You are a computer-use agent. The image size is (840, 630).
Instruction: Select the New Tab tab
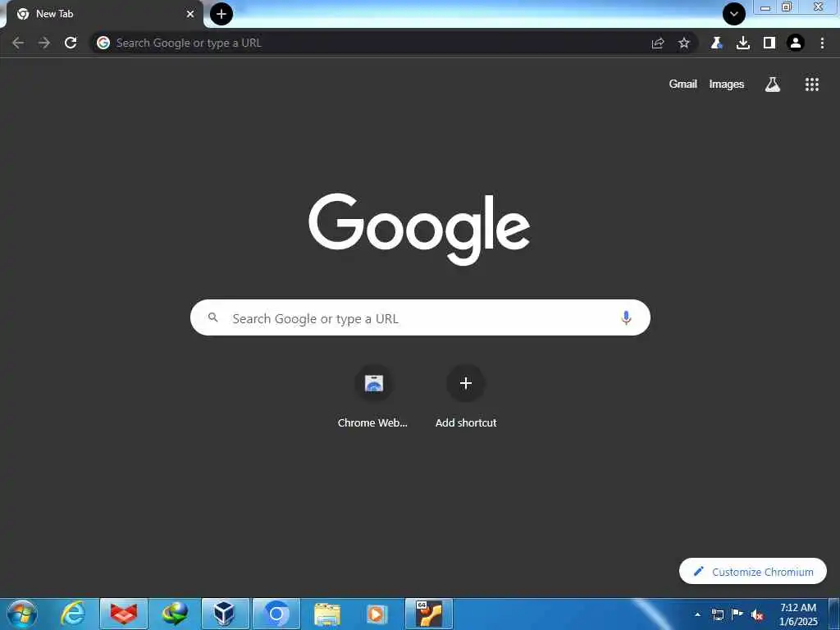coord(104,14)
